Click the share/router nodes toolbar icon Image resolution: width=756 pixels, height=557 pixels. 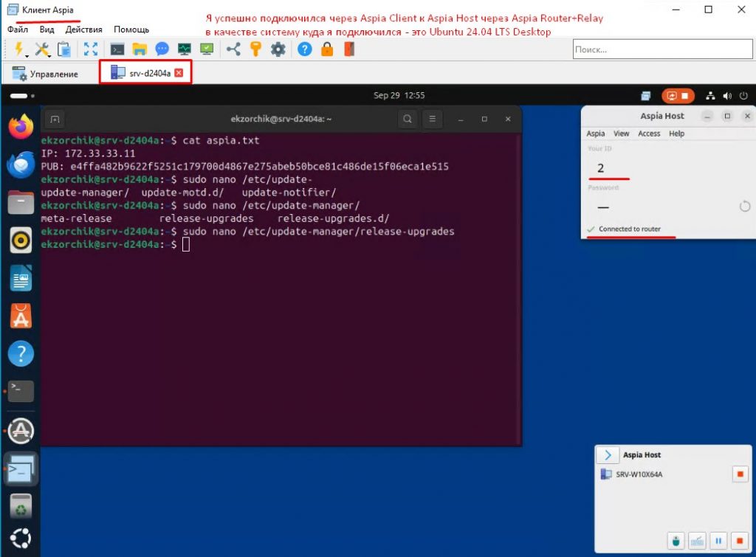click(234, 49)
